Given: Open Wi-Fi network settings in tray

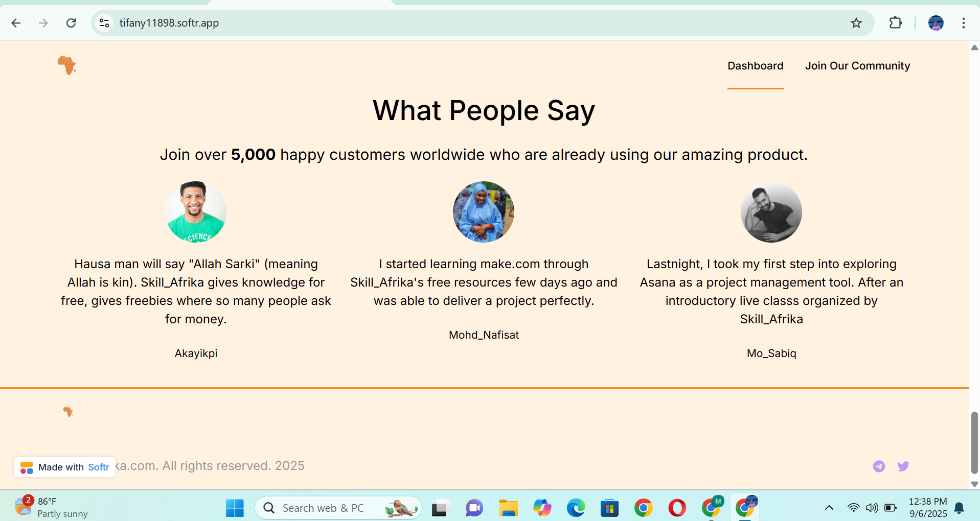Looking at the screenshot, I should (853, 508).
